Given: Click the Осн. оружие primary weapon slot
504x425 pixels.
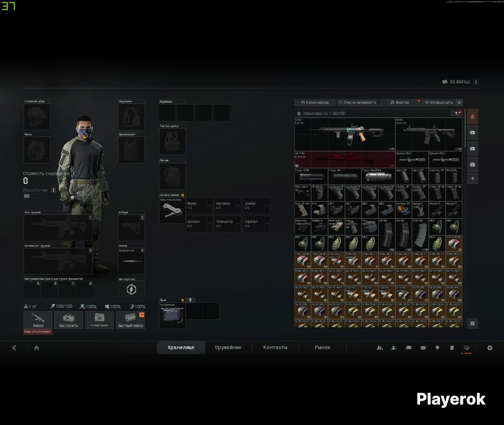Looking at the screenshot, I should [58, 228].
